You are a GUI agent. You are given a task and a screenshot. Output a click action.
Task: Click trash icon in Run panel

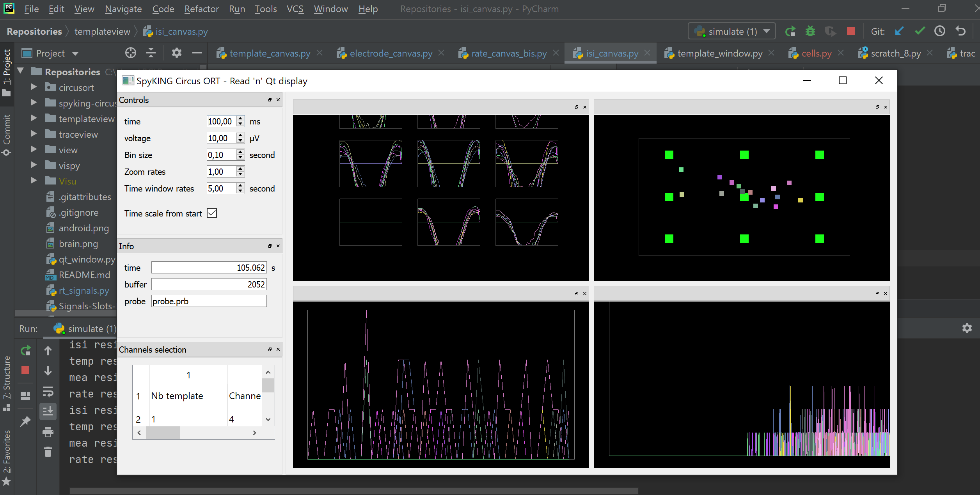pos(48,452)
